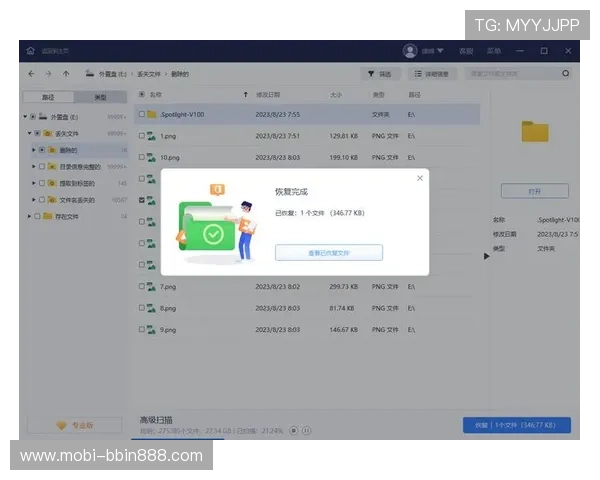Expand the 存在文件 tree node
Image resolution: width=600 pixels, height=480 pixels.
[29, 216]
